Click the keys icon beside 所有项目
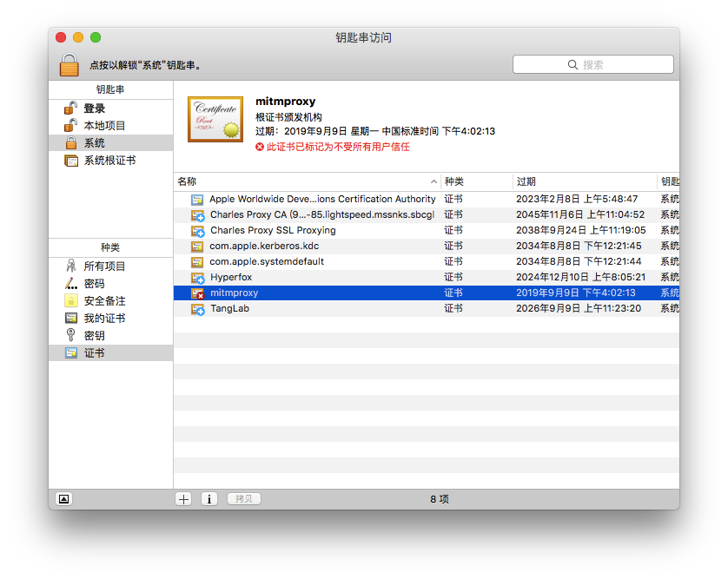 (71, 266)
